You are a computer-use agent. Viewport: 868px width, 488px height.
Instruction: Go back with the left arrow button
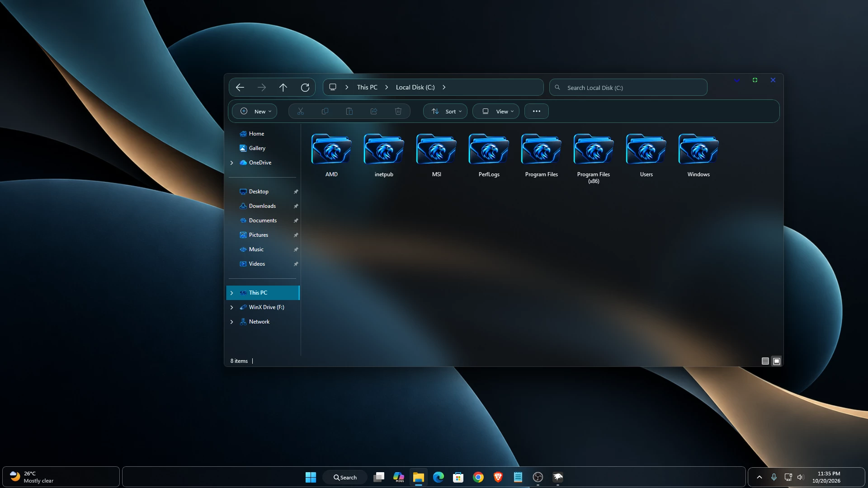(240, 88)
